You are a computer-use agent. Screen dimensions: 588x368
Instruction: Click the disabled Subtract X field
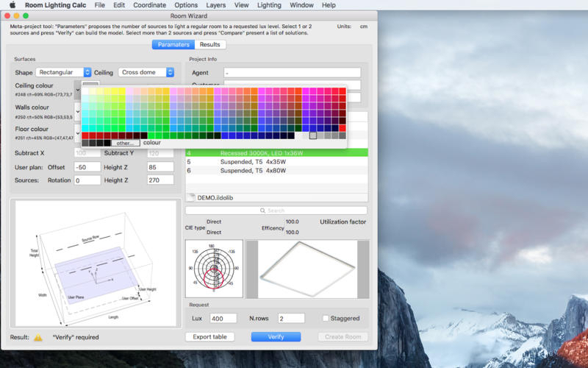pos(87,153)
